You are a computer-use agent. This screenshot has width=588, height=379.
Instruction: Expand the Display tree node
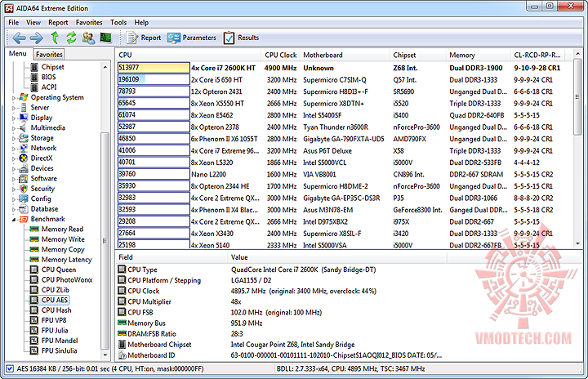(14, 118)
